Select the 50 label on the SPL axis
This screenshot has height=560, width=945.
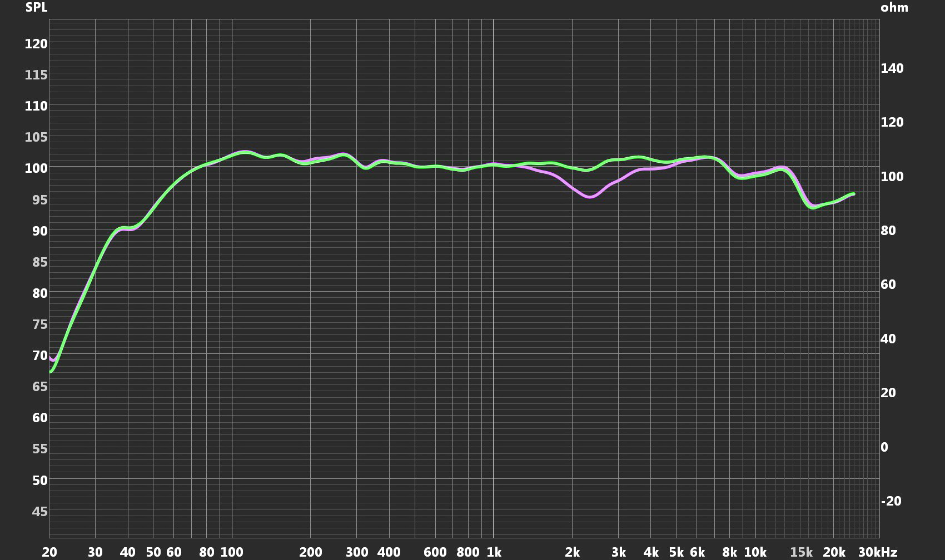[40, 480]
